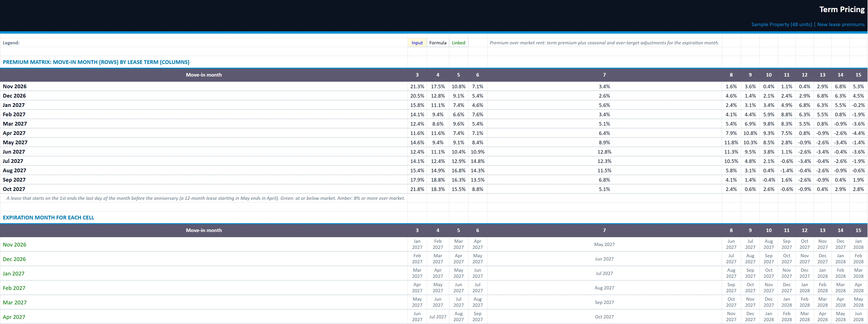Click the 'Term Pricing' sheet title
Screen dimensions: 868x324
tap(842, 9)
